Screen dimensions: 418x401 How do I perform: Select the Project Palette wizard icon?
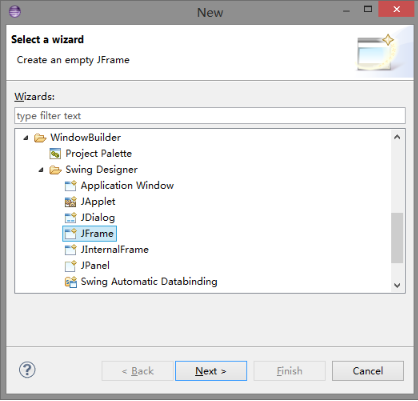pyautogui.click(x=55, y=154)
